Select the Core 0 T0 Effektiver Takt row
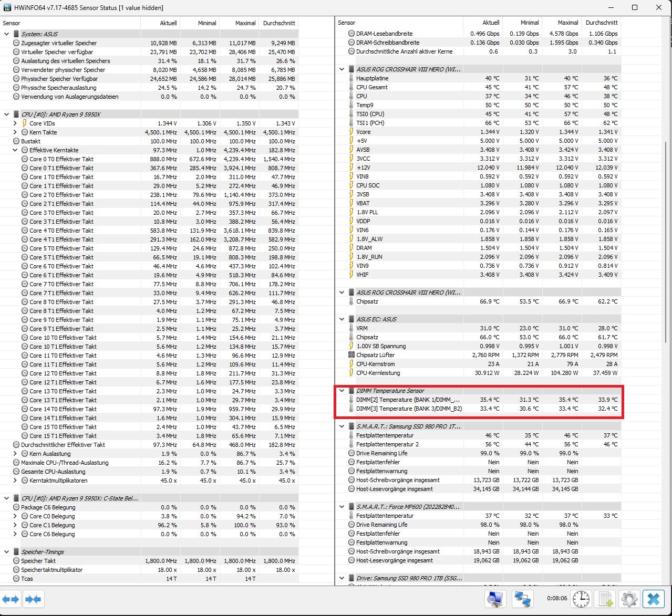 coord(149,159)
